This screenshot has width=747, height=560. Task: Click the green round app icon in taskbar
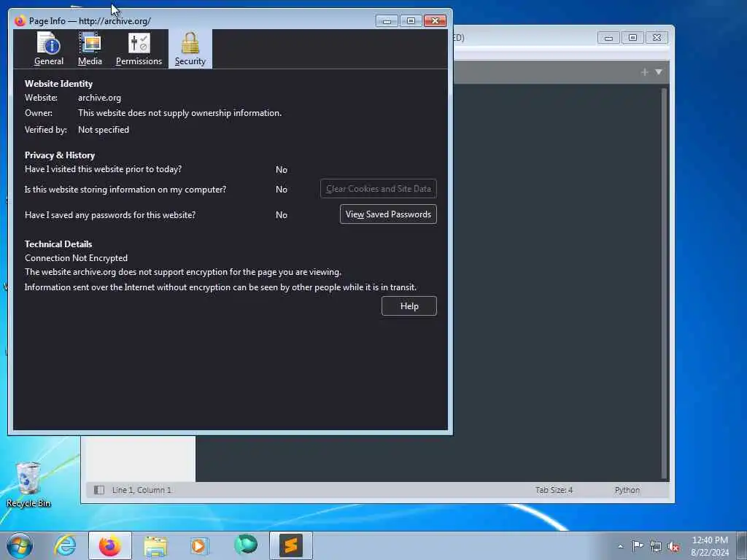pos(245,544)
